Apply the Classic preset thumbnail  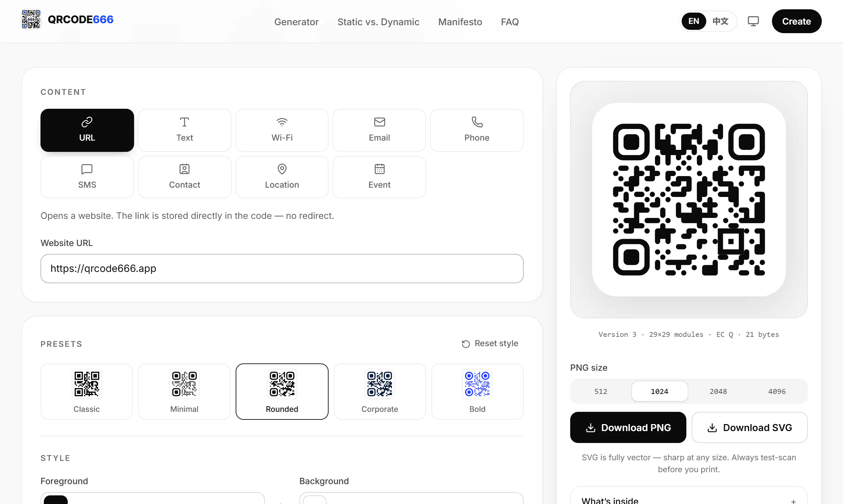pos(87,391)
